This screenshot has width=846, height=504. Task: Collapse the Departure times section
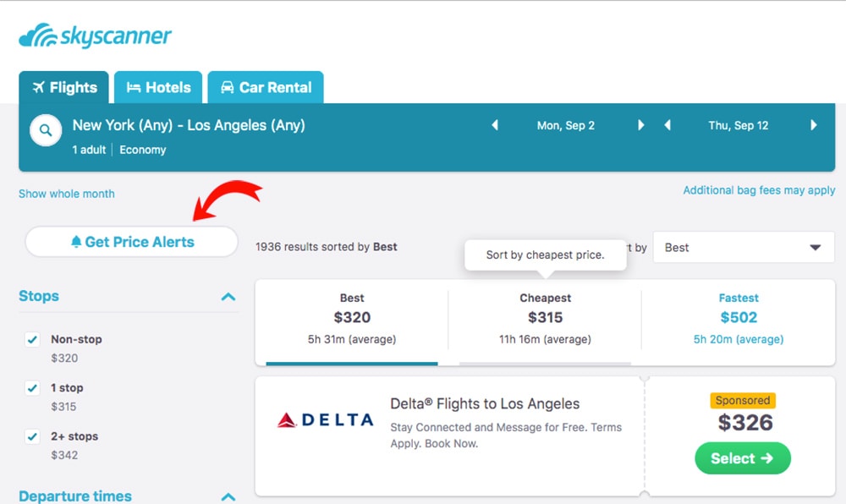click(x=228, y=497)
